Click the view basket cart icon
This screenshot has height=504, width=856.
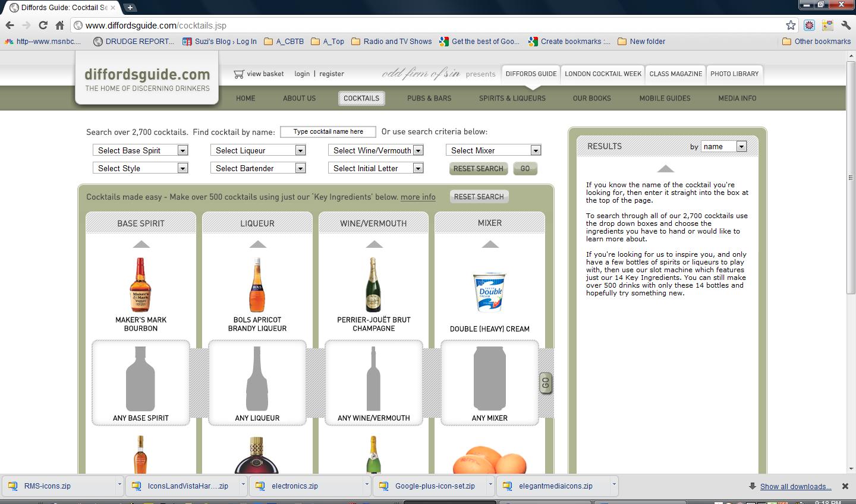coord(239,74)
